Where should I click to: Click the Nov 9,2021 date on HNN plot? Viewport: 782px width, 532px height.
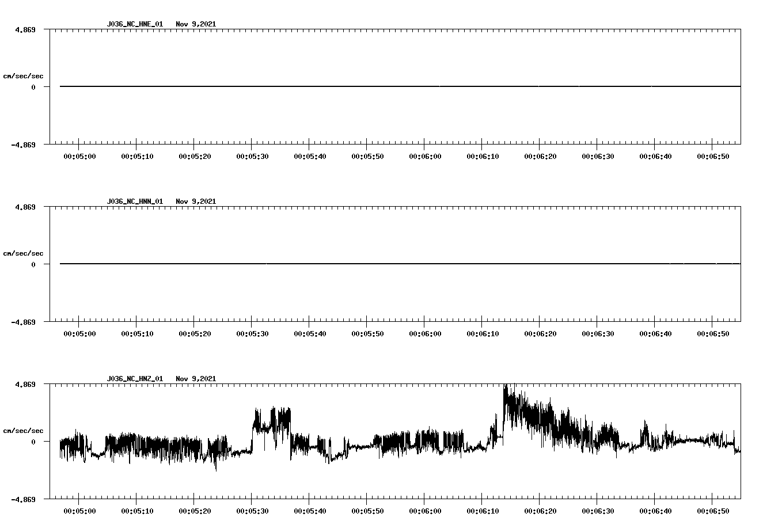196,202
